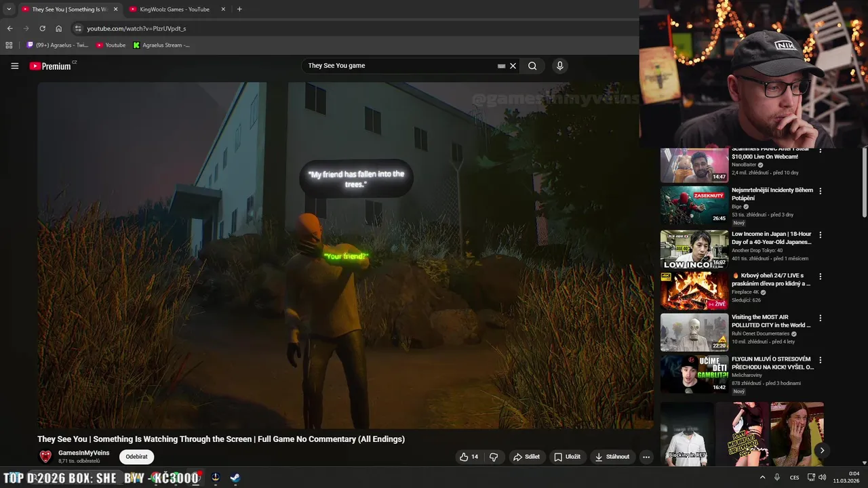Open GamesInMyVeins channel name link
This screenshot has width=868, height=488.
click(83, 453)
